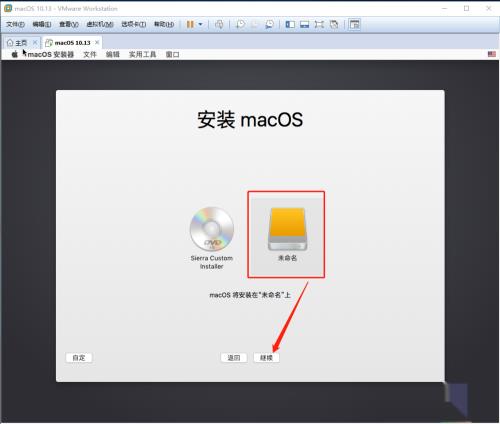500x424 pixels.
Task: Click the console view toolbar icon
Action: [355, 24]
